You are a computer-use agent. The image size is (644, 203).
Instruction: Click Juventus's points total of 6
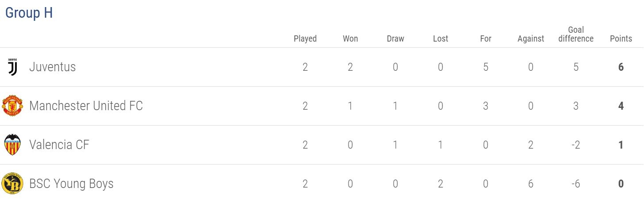coord(621,67)
